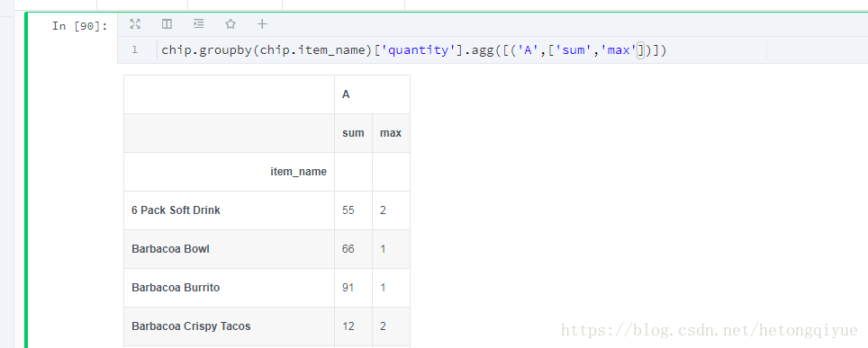Click sum value 91 for Barbacoa Burrito

coord(348,288)
